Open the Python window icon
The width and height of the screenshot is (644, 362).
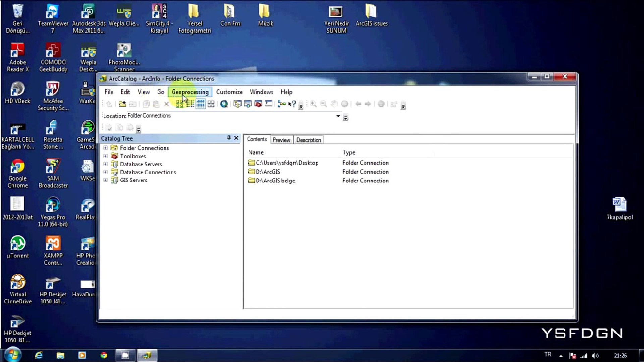click(268, 104)
